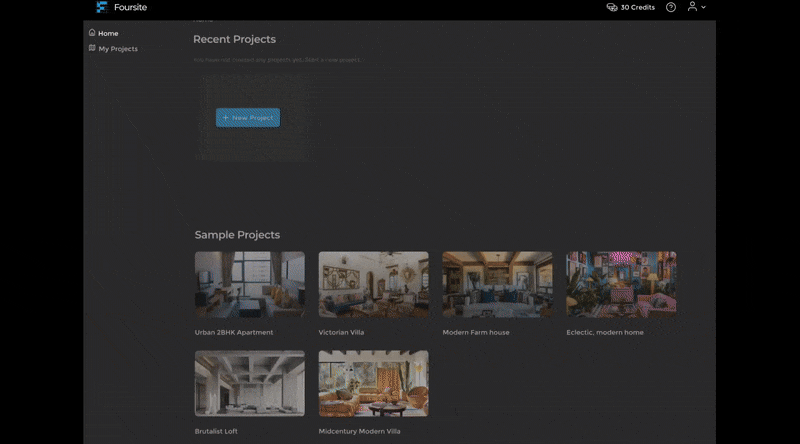Click the Brutalist Loft title
Image resolution: width=800 pixels, height=444 pixels.
point(216,431)
